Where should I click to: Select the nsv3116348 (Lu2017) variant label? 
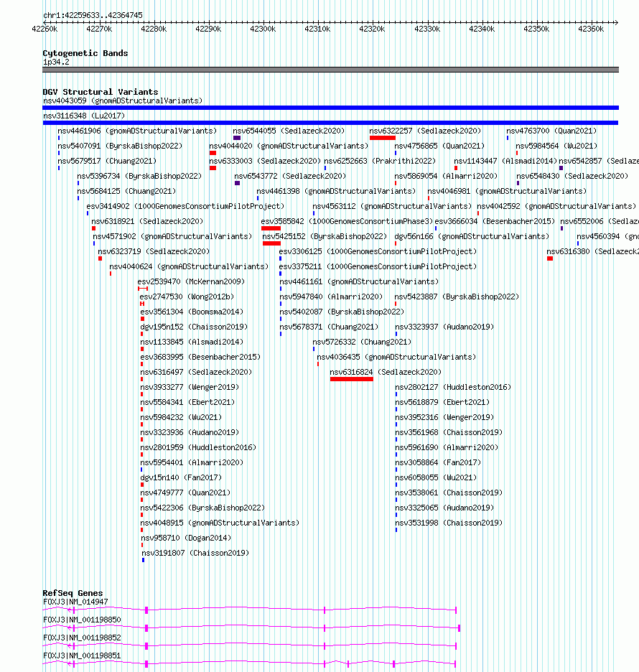[x=84, y=116]
